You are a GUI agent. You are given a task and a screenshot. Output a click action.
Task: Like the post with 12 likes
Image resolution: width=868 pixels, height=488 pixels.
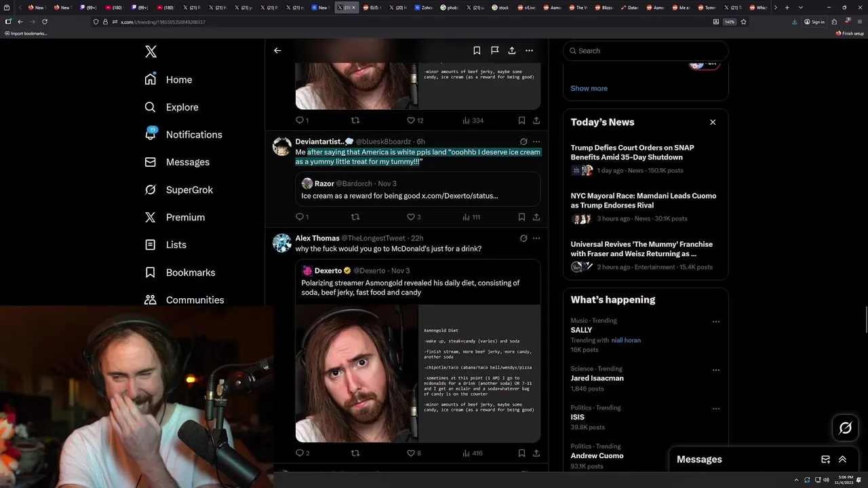414,121
